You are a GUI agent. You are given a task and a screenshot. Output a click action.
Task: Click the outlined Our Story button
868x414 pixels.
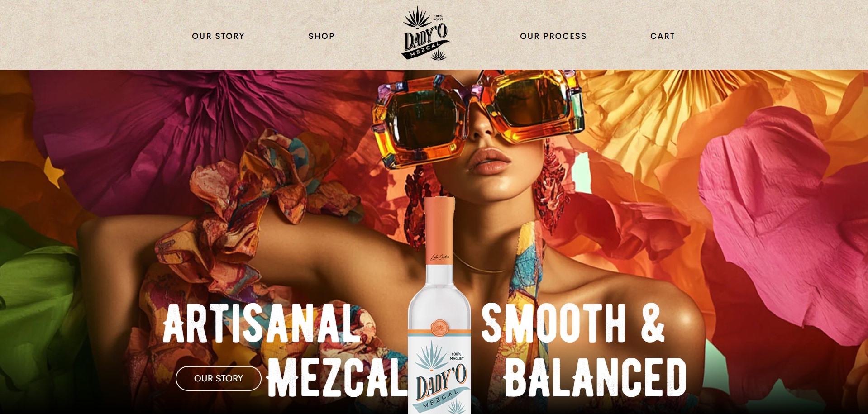tap(219, 378)
